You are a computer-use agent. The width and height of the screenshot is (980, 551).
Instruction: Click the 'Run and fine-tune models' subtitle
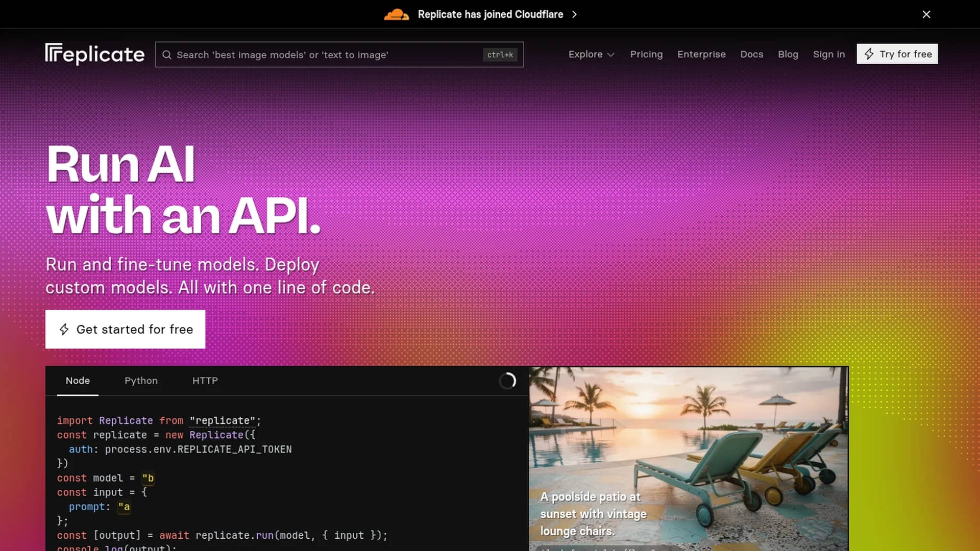(210, 276)
